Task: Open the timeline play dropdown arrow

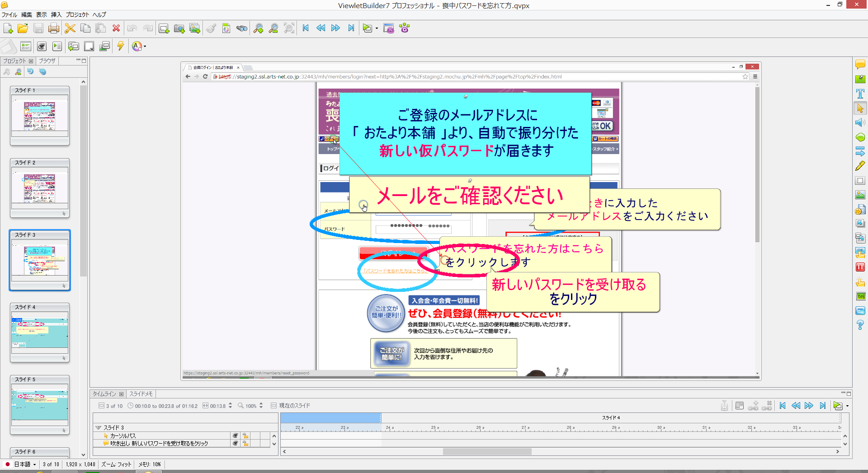Action: [847, 406]
